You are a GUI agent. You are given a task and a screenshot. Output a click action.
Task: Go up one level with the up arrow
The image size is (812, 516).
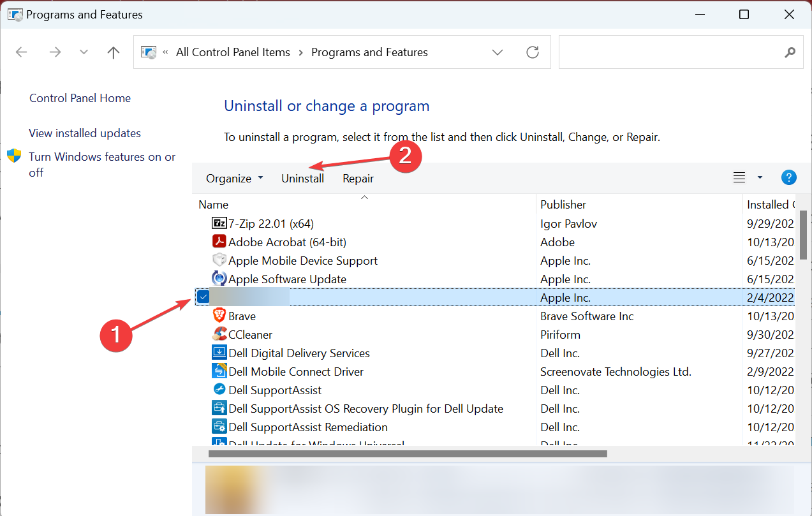pos(114,52)
